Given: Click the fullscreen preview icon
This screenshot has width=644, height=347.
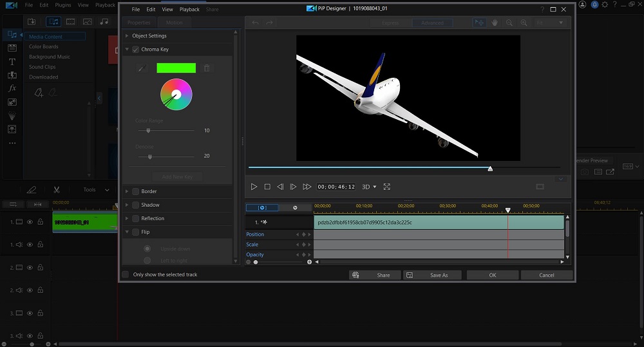Looking at the screenshot, I should (387, 187).
